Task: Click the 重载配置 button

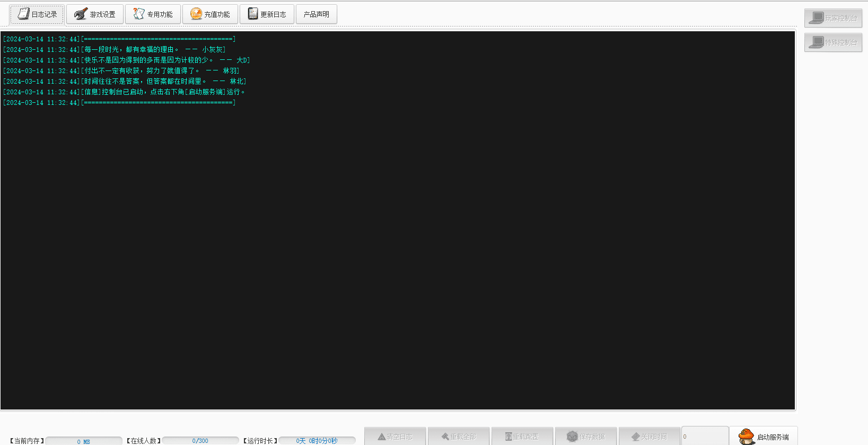Action: tap(522, 437)
